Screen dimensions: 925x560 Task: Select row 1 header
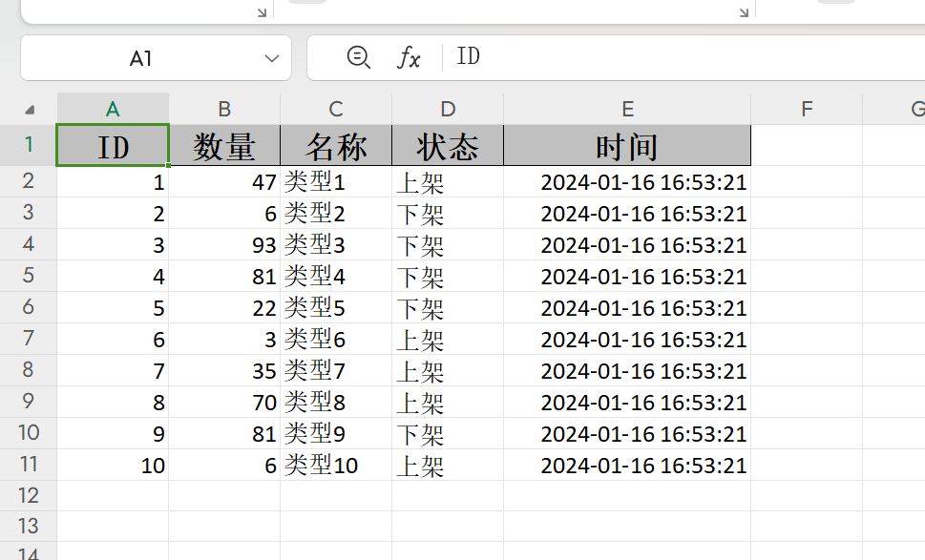[x=29, y=145]
